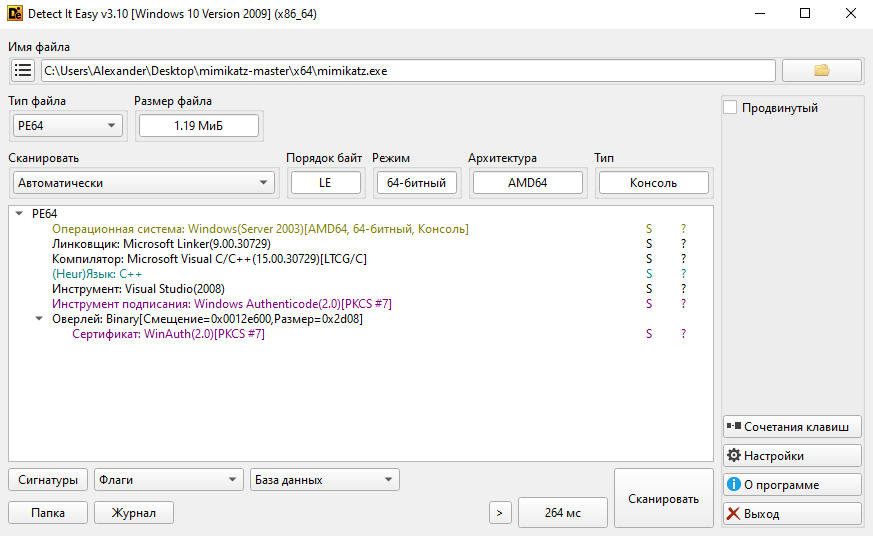Click ? link on Инструмент подписания row
The width and height of the screenshot is (873, 536).
pos(683,304)
